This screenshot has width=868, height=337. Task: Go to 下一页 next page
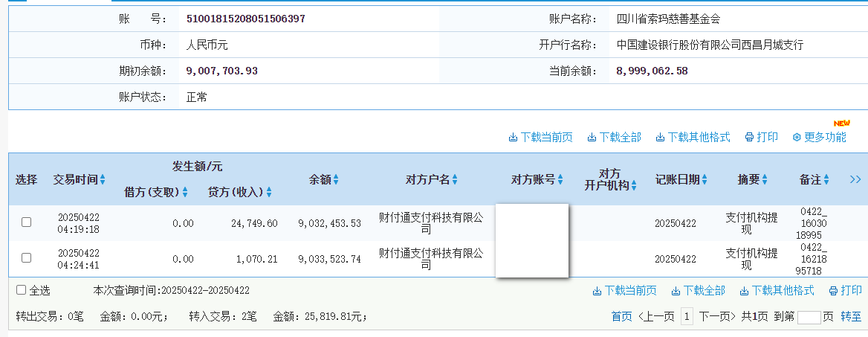tap(717, 317)
